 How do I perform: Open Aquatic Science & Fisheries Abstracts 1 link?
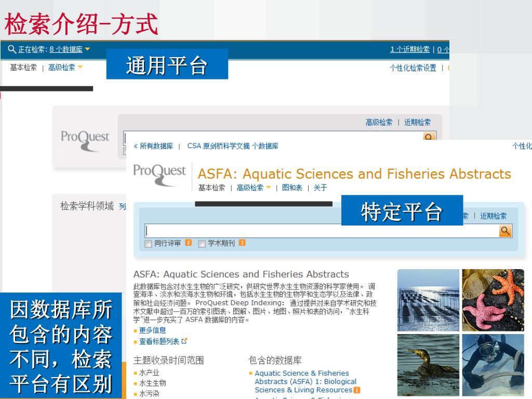(305, 381)
